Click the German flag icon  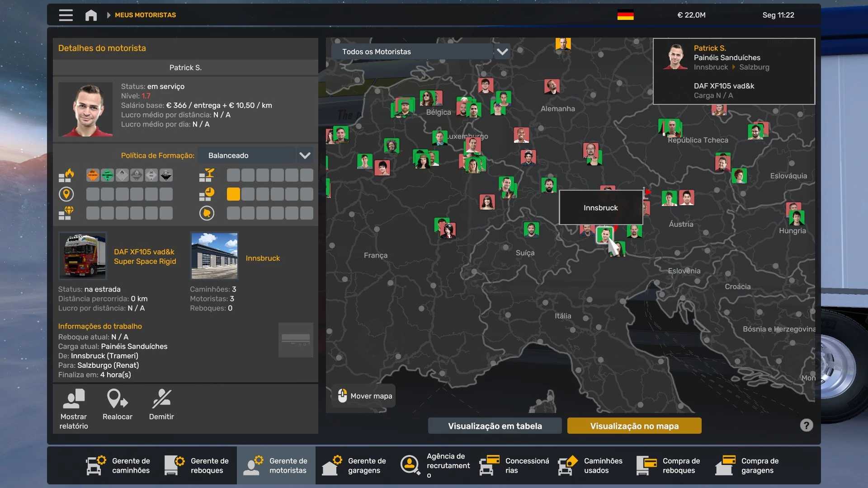pos(625,15)
